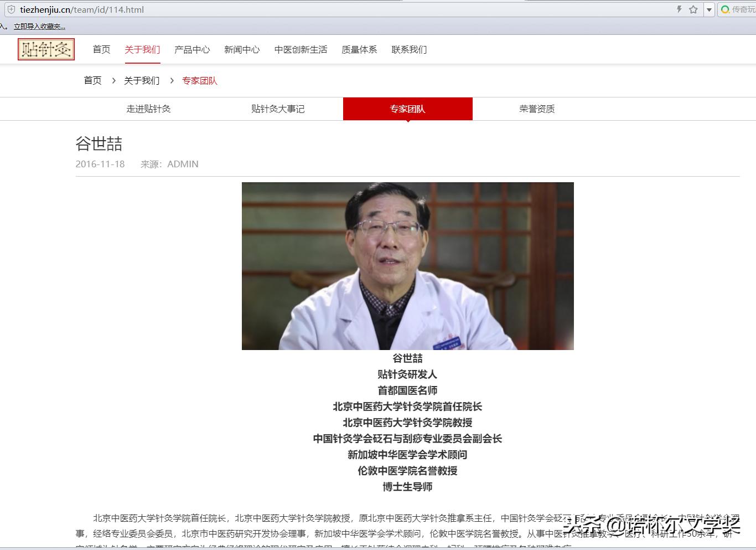Open the address bar history dropdown arrow
This screenshot has height=550, width=756.
click(x=709, y=9)
